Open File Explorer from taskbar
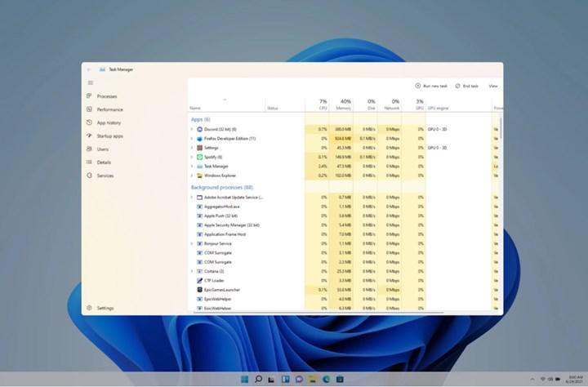This screenshot has width=588, height=387. point(312,379)
